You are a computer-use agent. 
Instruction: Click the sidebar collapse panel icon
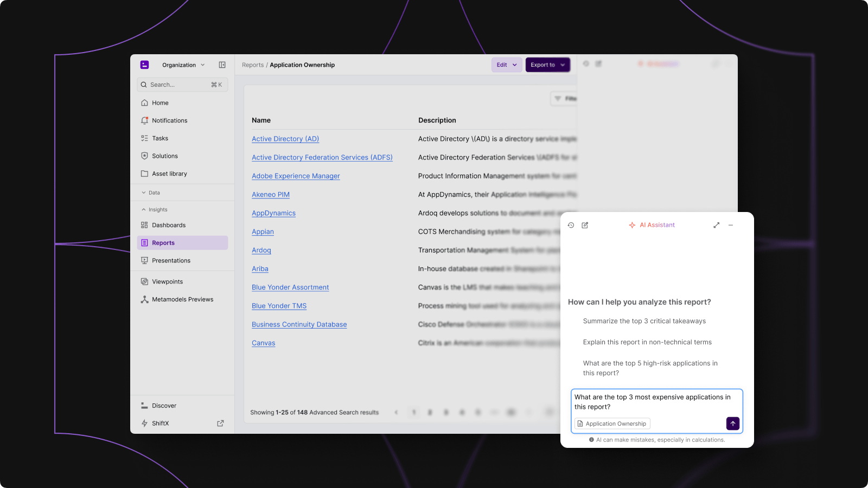pyautogui.click(x=222, y=65)
